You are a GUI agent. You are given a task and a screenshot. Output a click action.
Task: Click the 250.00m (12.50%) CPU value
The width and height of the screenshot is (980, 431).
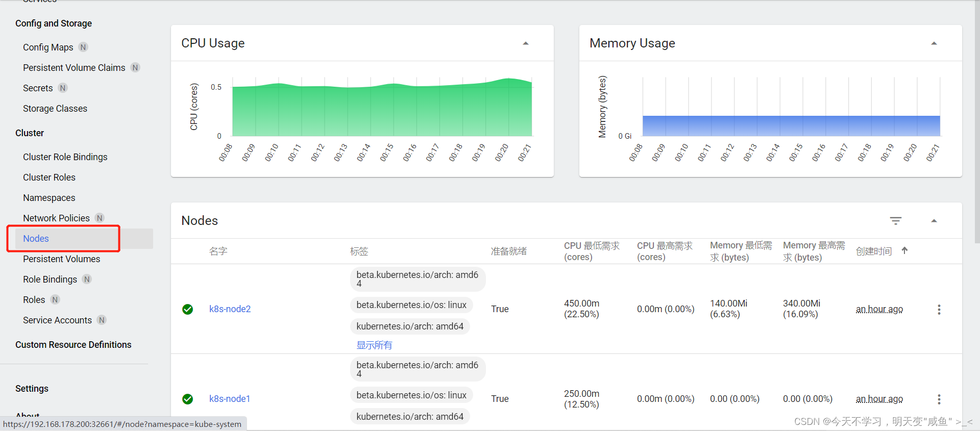click(x=582, y=399)
